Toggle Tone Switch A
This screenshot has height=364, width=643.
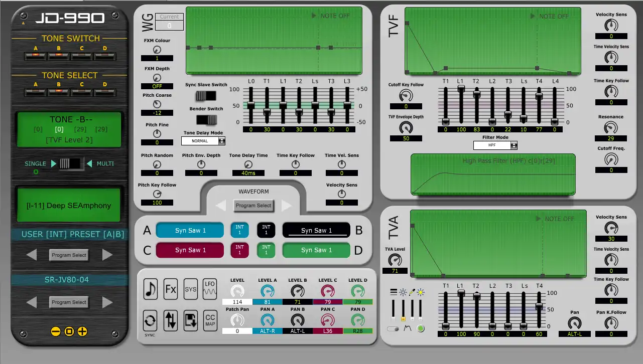coord(36,55)
